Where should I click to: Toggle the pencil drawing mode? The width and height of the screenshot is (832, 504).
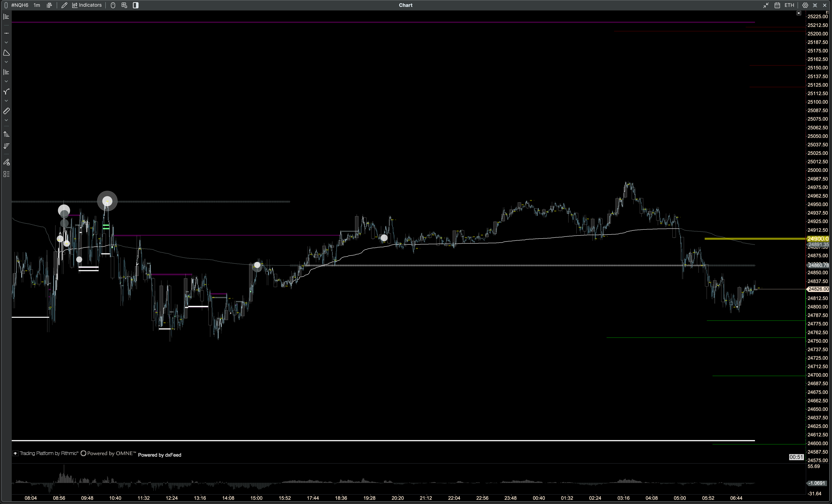point(64,5)
